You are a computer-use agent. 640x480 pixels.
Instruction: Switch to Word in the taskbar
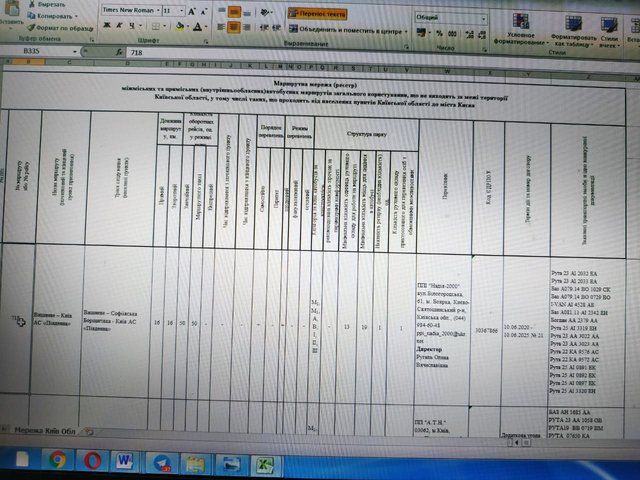(x=126, y=461)
